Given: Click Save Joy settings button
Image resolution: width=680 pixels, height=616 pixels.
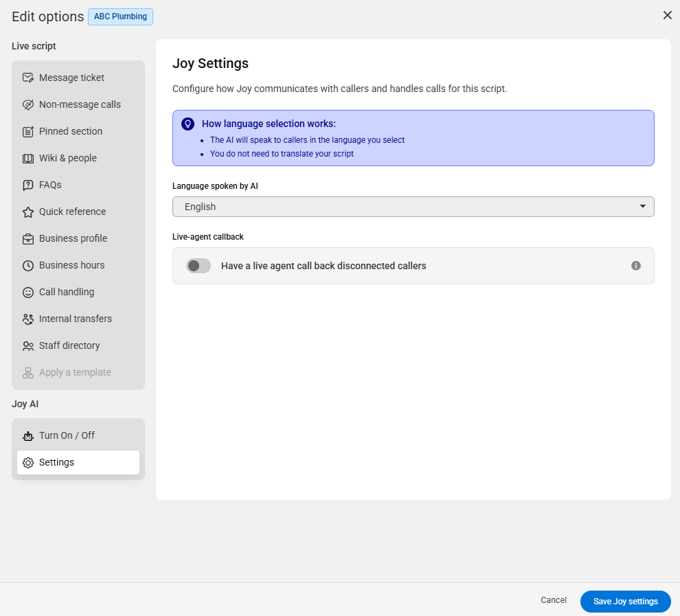Looking at the screenshot, I should [625, 602].
